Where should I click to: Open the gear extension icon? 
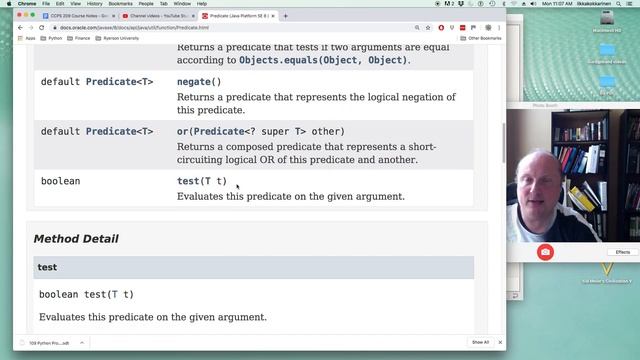click(x=488, y=28)
